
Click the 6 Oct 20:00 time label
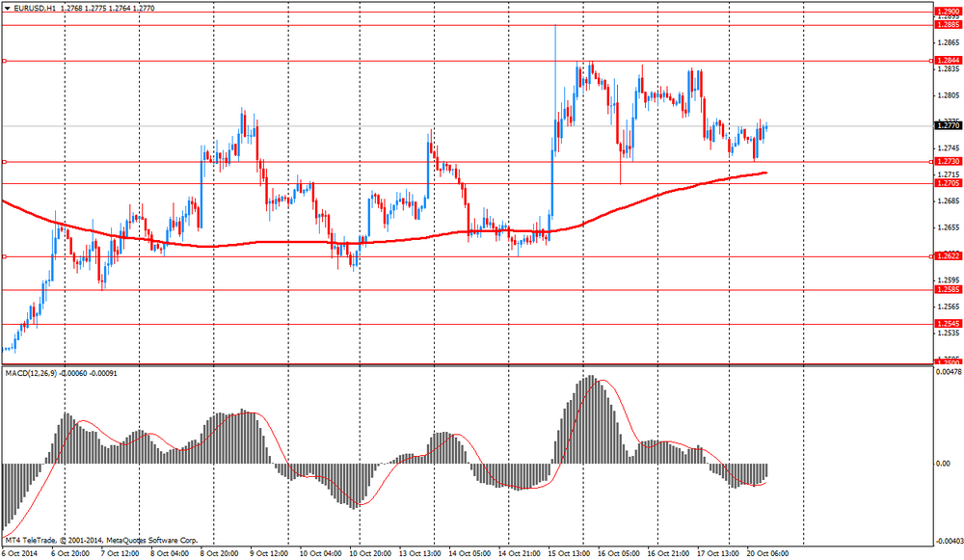coord(70,553)
